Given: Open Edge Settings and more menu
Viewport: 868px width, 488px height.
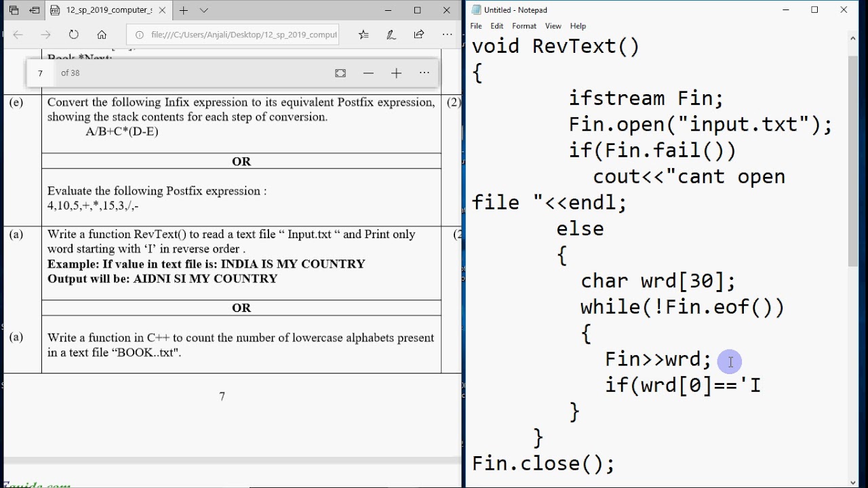Looking at the screenshot, I should (x=447, y=35).
